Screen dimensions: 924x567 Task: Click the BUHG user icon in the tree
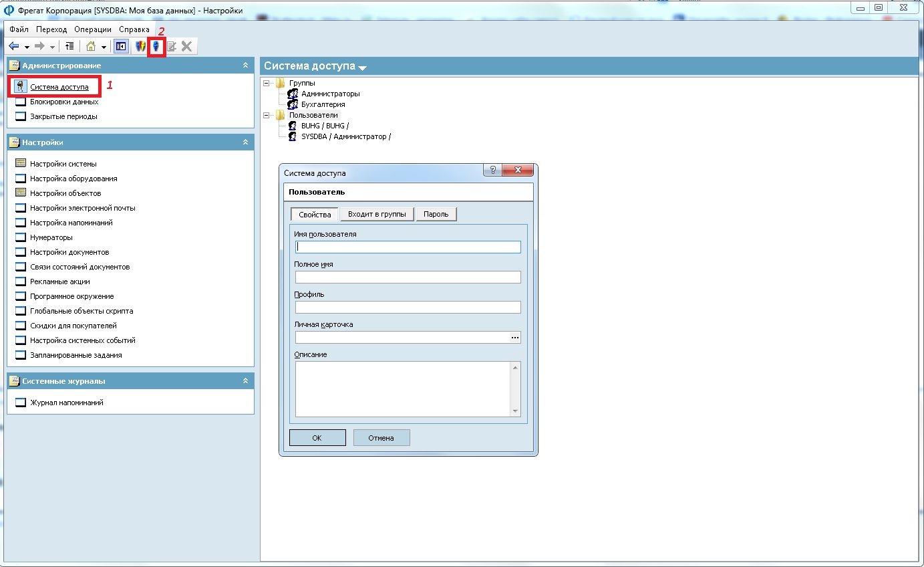pos(292,126)
